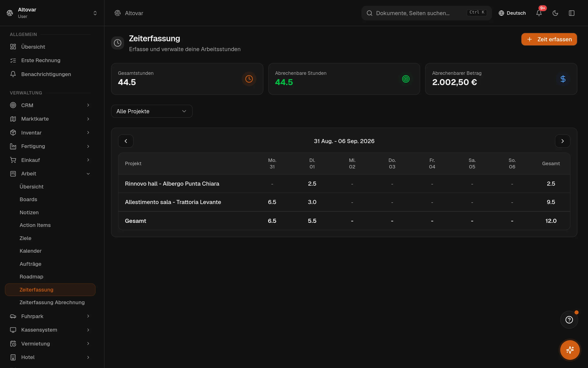Image resolution: width=588 pixels, height=368 pixels.
Task: Open the help question mark button
Action: 569,320
